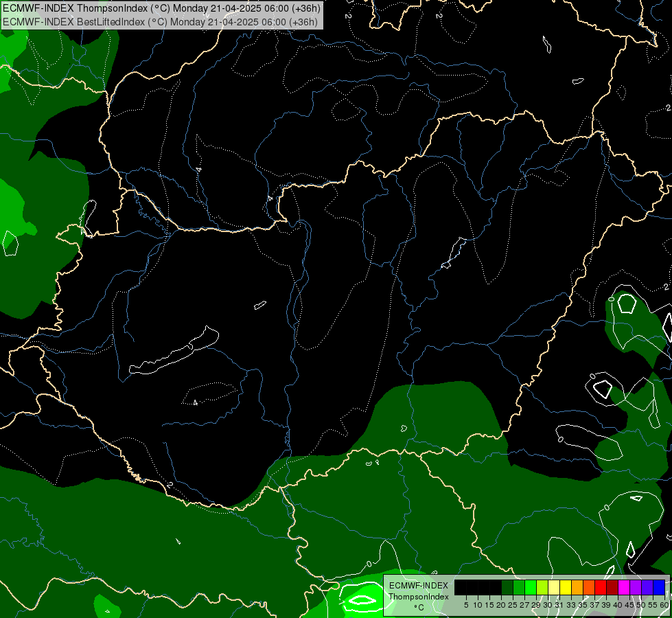Click the BestLiftedIndex title line at top
672x618 pixels.
(x=160, y=22)
